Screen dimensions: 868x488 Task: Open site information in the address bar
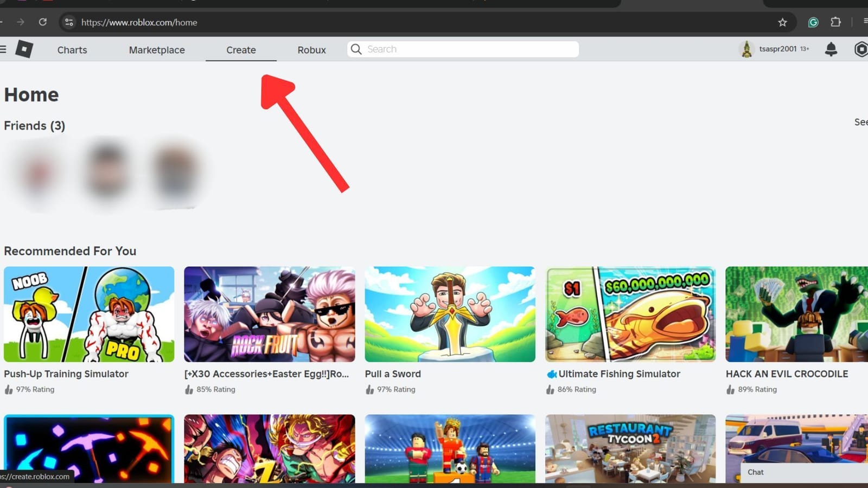[x=69, y=22]
